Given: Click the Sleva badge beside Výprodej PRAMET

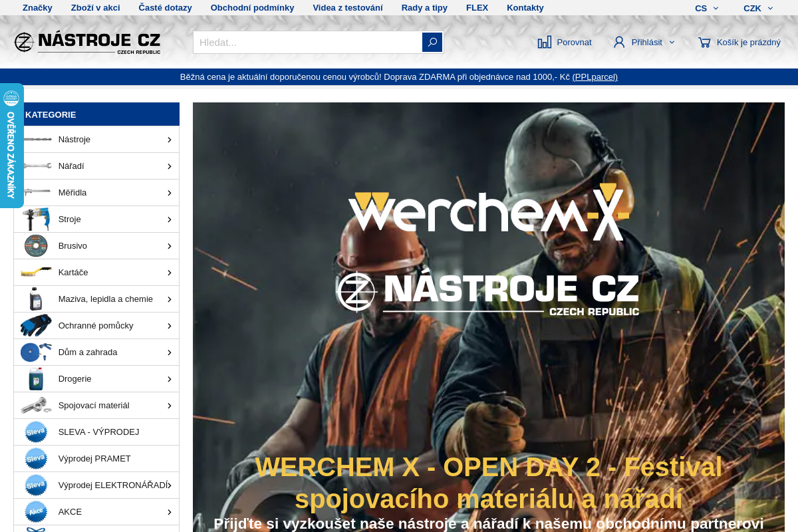Looking at the screenshot, I should pos(36,459).
